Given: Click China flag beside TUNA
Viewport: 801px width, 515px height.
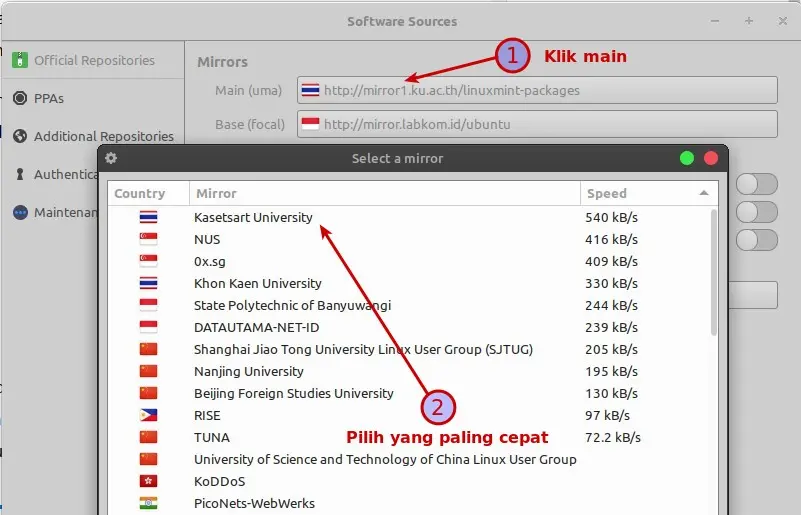Looking at the screenshot, I should point(149,437).
